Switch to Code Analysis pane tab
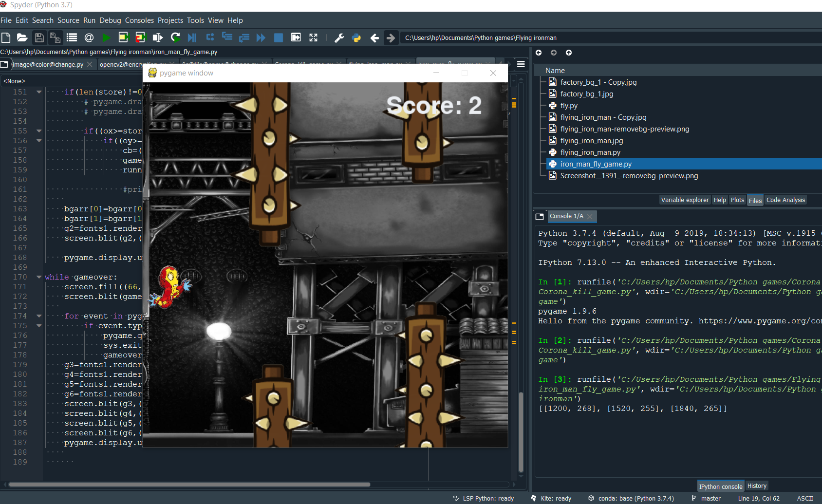This screenshot has height=504, width=822. (x=785, y=200)
